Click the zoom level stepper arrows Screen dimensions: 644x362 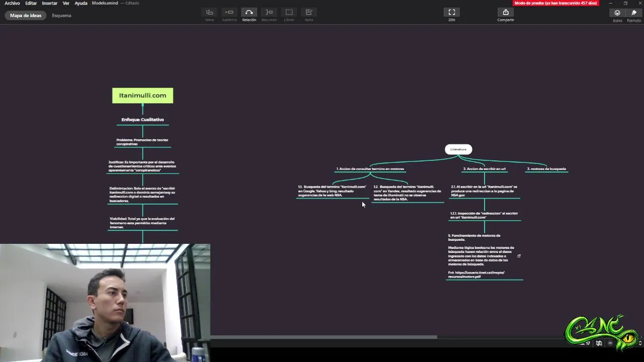point(640,343)
